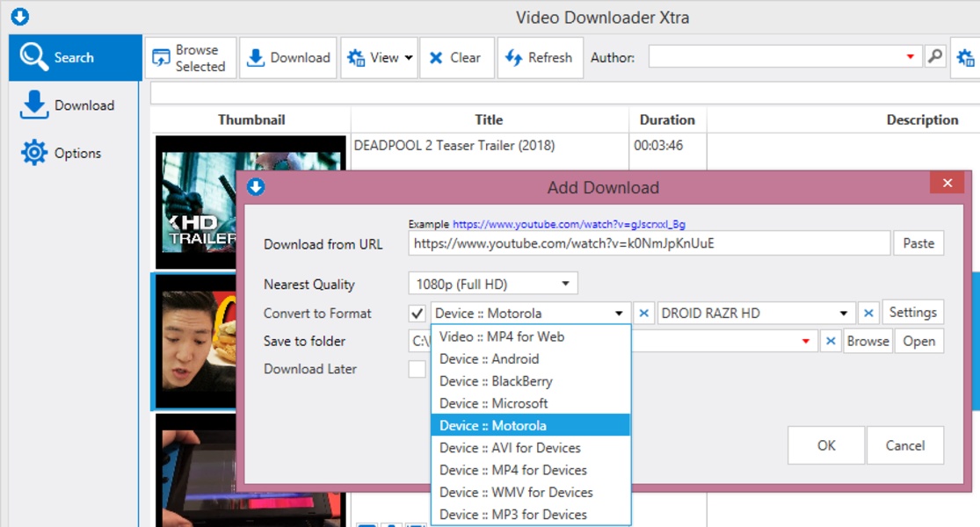
Task: Confirm the dialog with OK
Action: pyautogui.click(x=826, y=445)
